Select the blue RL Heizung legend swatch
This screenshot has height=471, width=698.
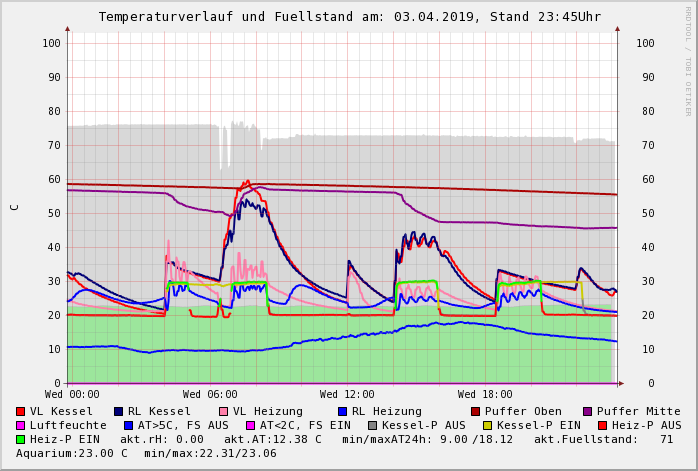coord(342,411)
